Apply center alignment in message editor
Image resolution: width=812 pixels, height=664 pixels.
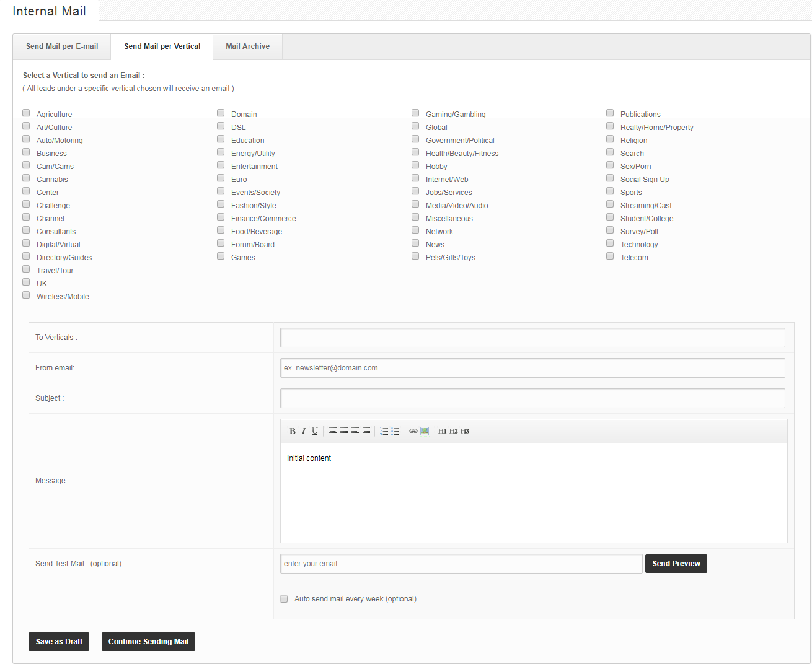point(333,431)
